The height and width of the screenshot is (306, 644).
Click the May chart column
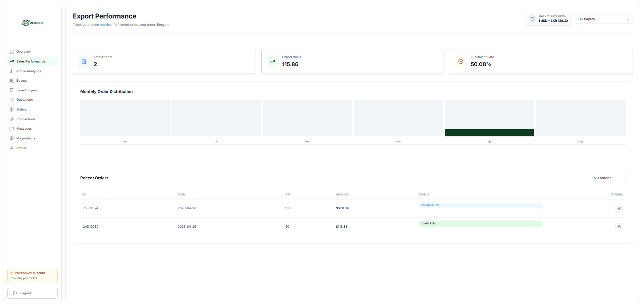[x=581, y=118]
